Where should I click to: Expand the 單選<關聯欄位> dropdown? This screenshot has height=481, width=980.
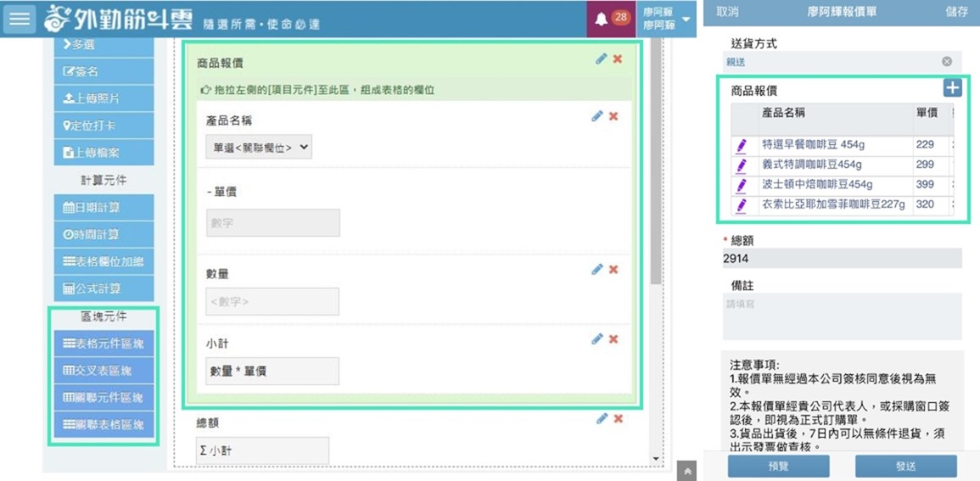(x=259, y=148)
